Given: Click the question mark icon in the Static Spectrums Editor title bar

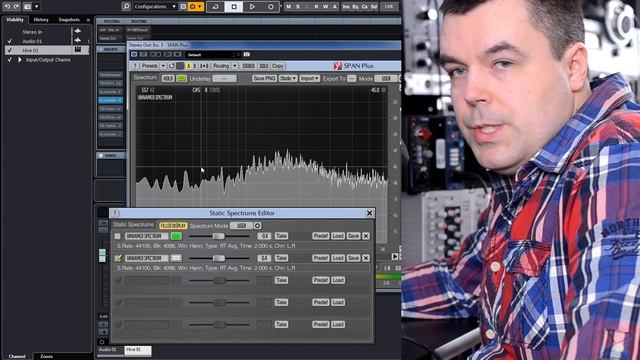Looking at the screenshot, I should [x=115, y=213].
